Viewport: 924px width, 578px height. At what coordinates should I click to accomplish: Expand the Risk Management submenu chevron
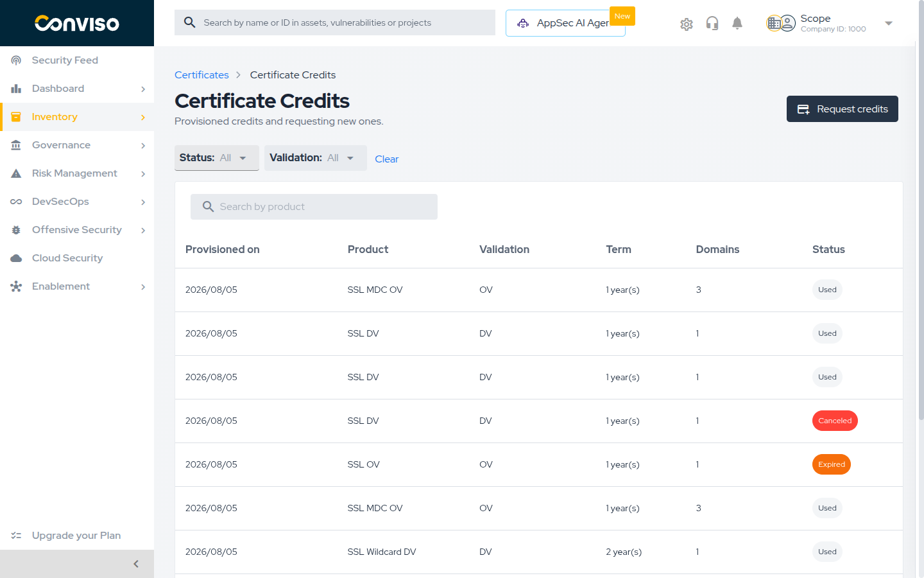[x=143, y=174]
